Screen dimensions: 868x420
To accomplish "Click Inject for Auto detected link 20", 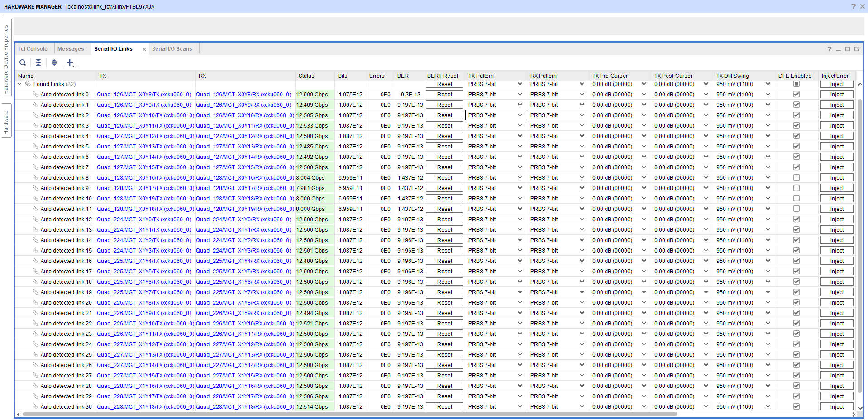I will [x=837, y=303].
